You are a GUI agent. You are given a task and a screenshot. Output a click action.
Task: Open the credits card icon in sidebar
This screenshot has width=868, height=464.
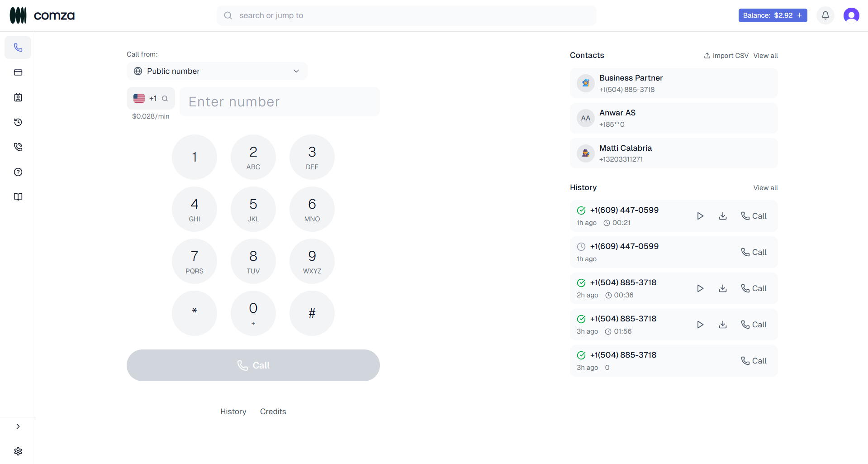[x=18, y=72]
